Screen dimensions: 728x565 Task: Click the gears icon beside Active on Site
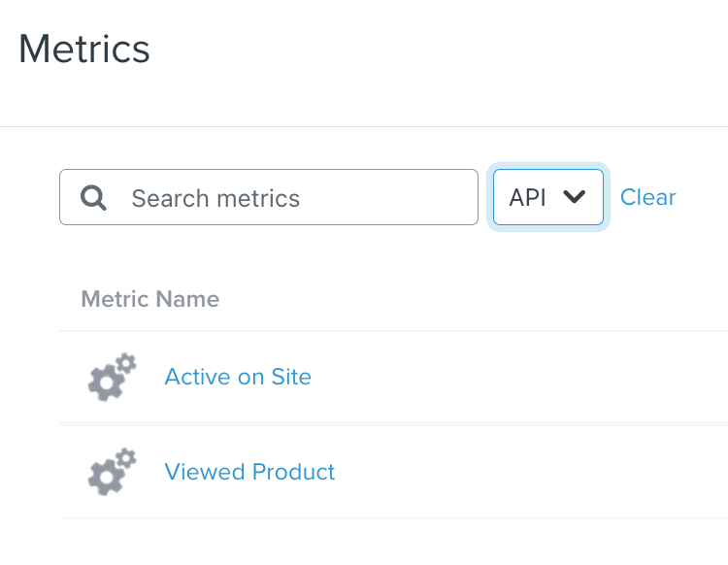tap(111, 378)
